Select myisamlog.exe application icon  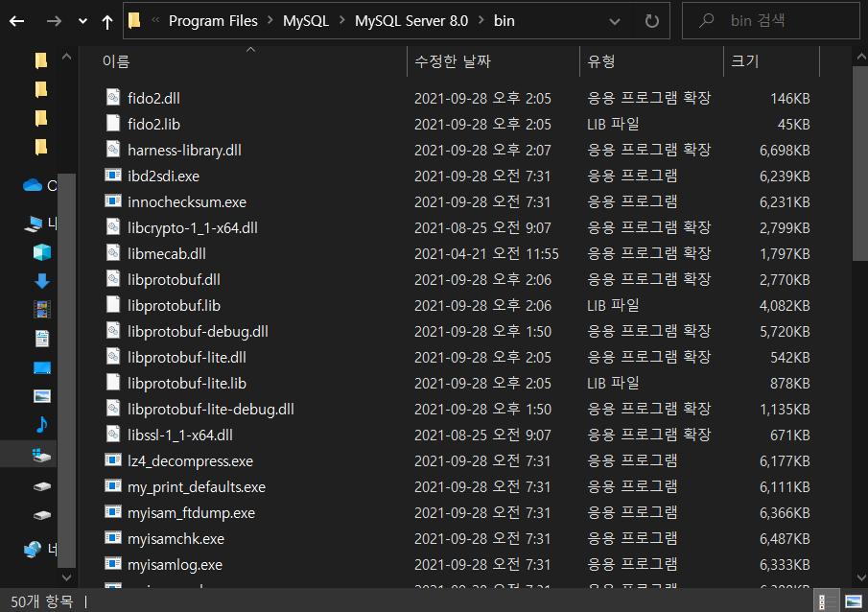click(x=113, y=563)
